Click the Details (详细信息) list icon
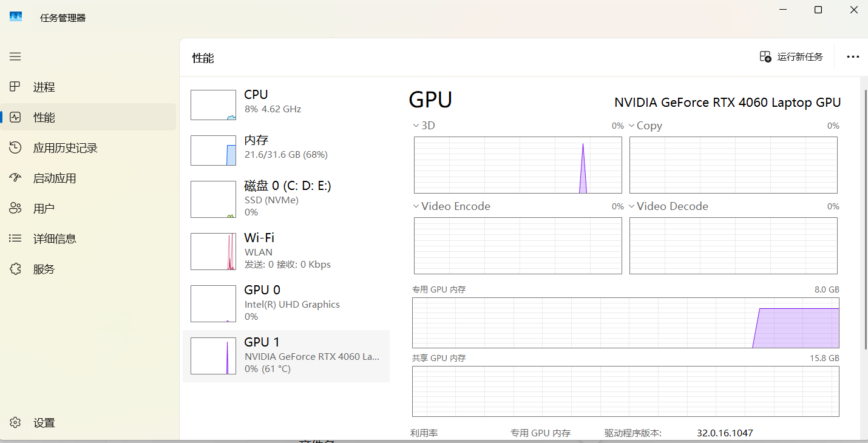 click(15, 238)
